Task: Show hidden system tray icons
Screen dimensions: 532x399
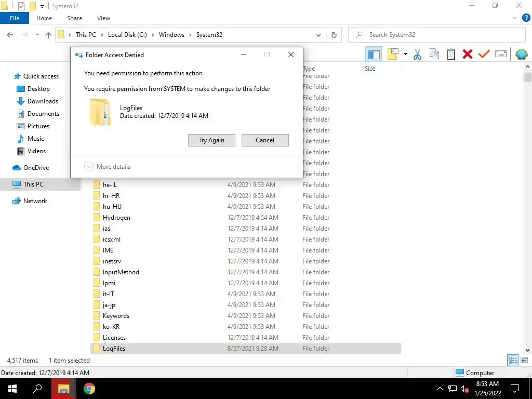Action: [440, 389]
